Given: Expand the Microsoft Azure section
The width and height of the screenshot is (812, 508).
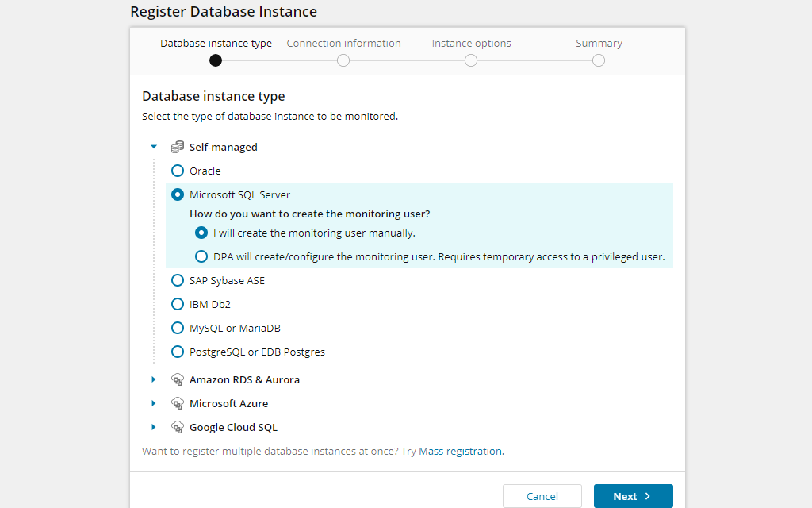Looking at the screenshot, I should 153,403.
